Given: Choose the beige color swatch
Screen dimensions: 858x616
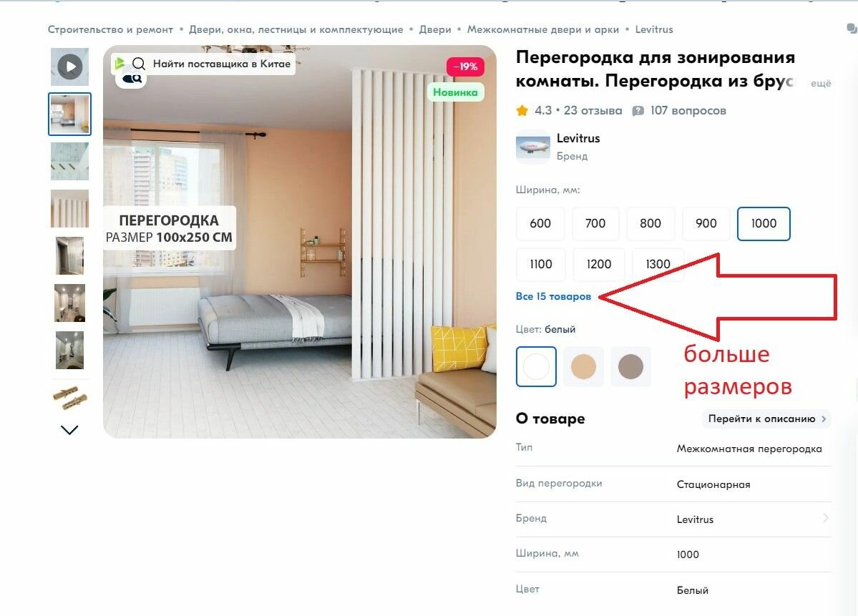Looking at the screenshot, I should click(583, 366).
